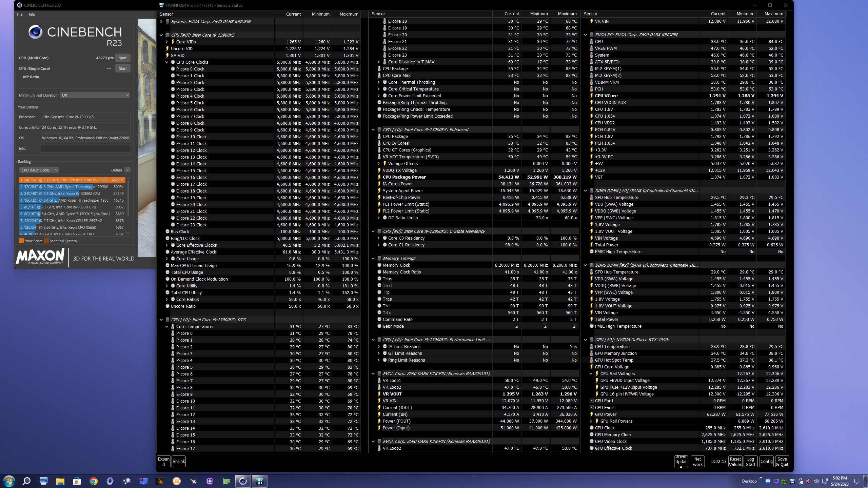The width and height of the screenshot is (868, 488).
Task: Open the Windows Start button
Action: tap(9, 481)
